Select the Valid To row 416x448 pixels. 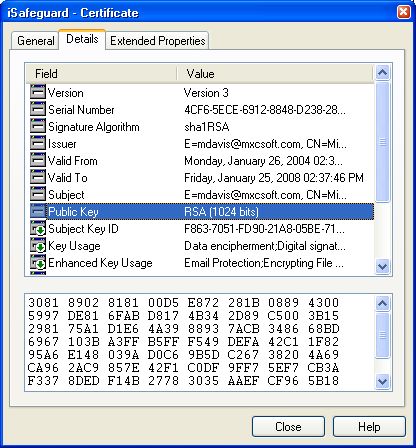[202, 177]
